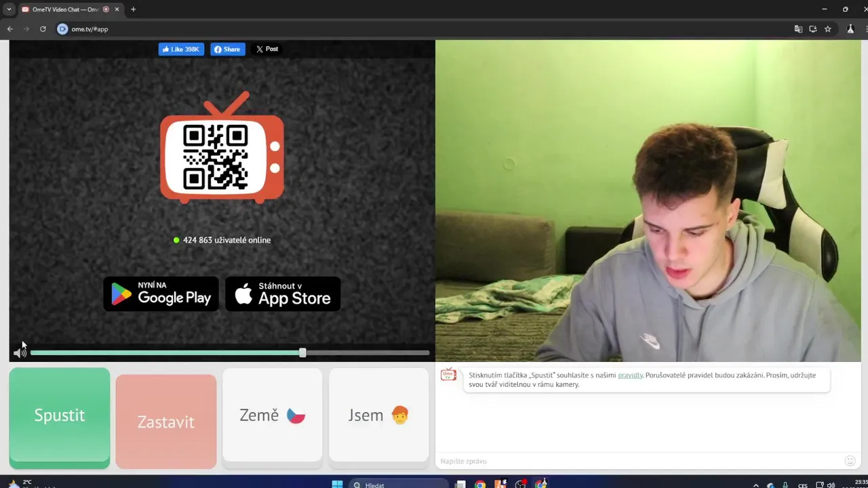Image resolution: width=868 pixels, height=488 pixels.
Task: Open a new browser tab
Action: tap(133, 9)
